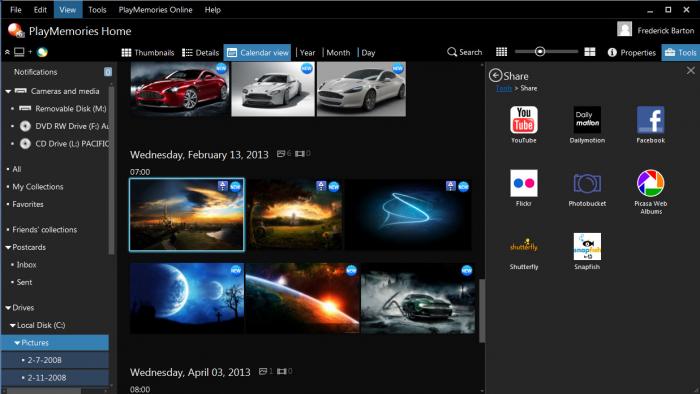Select the sunset clouds landscape thumbnail
The height and width of the screenshot is (394, 700).
[187, 215]
